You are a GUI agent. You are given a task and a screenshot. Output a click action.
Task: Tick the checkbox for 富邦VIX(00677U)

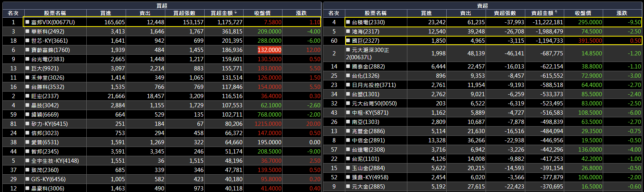coord(27,22)
